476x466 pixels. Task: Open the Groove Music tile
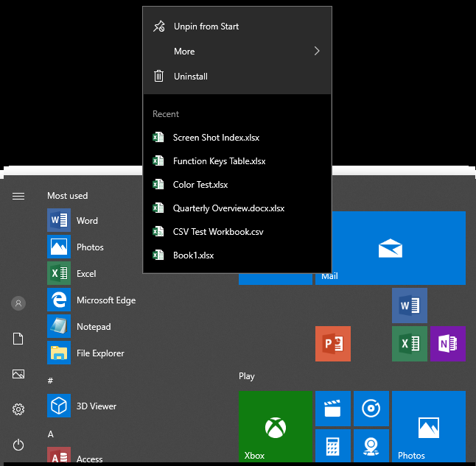coord(371,409)
